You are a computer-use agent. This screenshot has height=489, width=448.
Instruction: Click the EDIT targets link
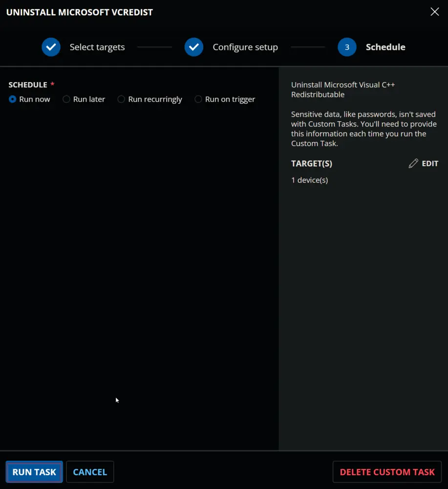click(430, 163)
